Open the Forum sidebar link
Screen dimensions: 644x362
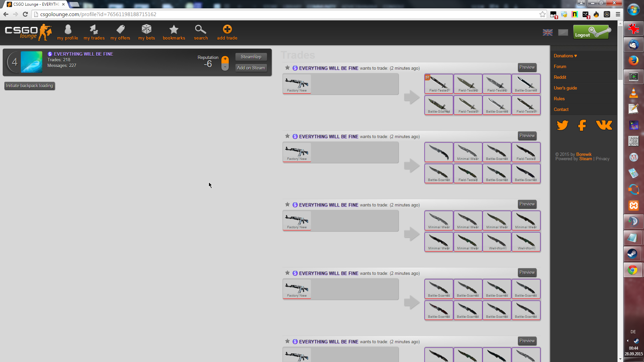[x=560, y=67]
